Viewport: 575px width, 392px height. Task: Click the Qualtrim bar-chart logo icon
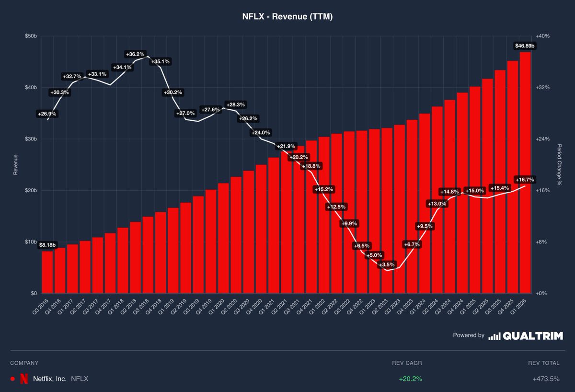coord(494,336)
